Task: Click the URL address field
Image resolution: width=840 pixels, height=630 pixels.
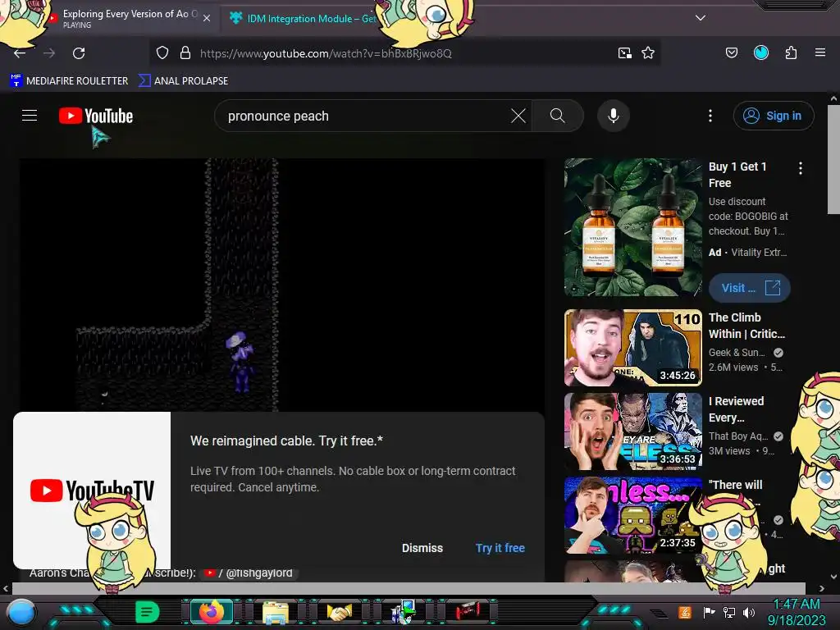Action: click(404, 53)
